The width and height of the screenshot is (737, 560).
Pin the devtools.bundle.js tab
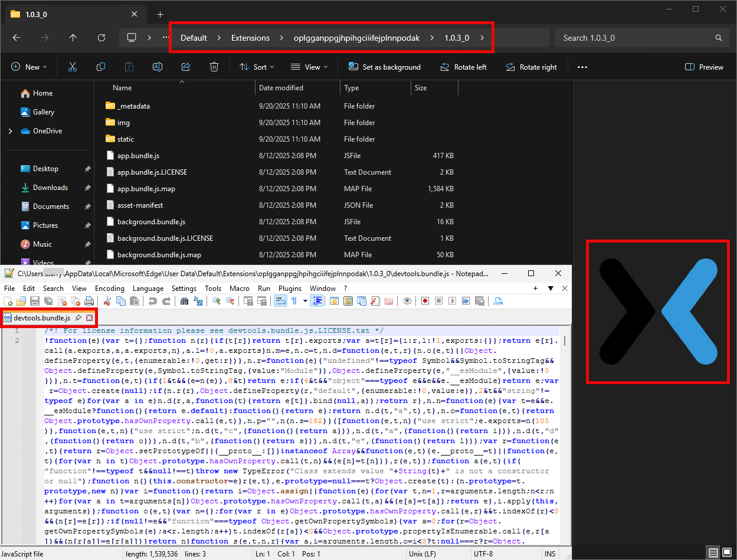(x=78, y=318)
